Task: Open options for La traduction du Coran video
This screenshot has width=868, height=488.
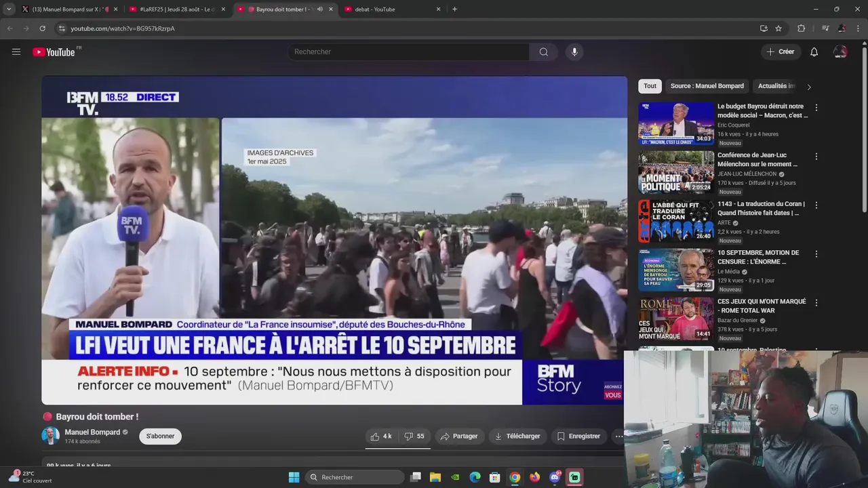Action: point(816,205)
